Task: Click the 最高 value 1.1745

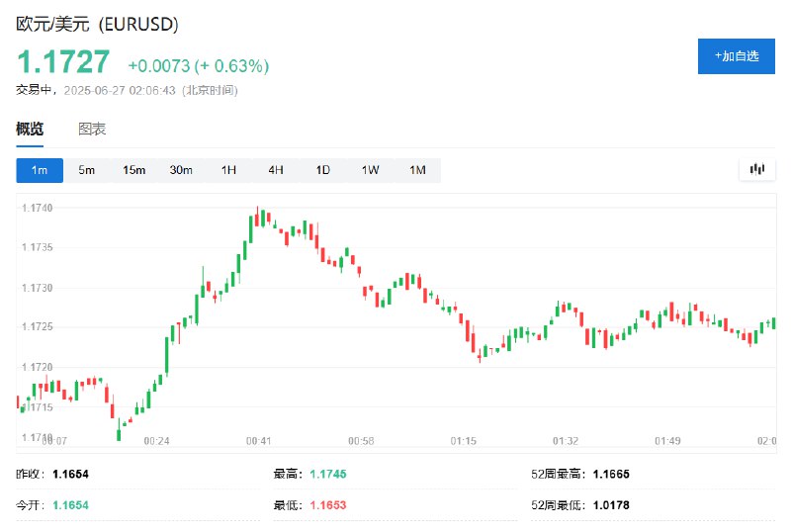Action: (x=328, y=474)
